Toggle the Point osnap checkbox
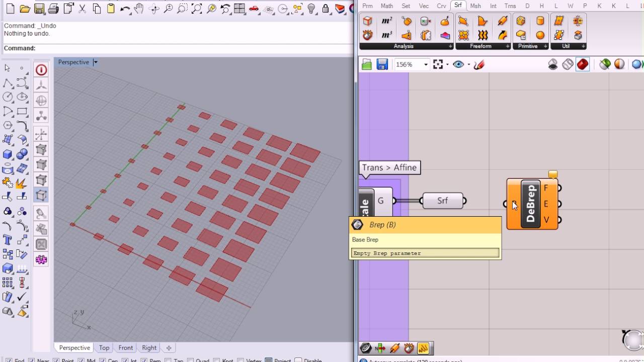 coord(56,360)
